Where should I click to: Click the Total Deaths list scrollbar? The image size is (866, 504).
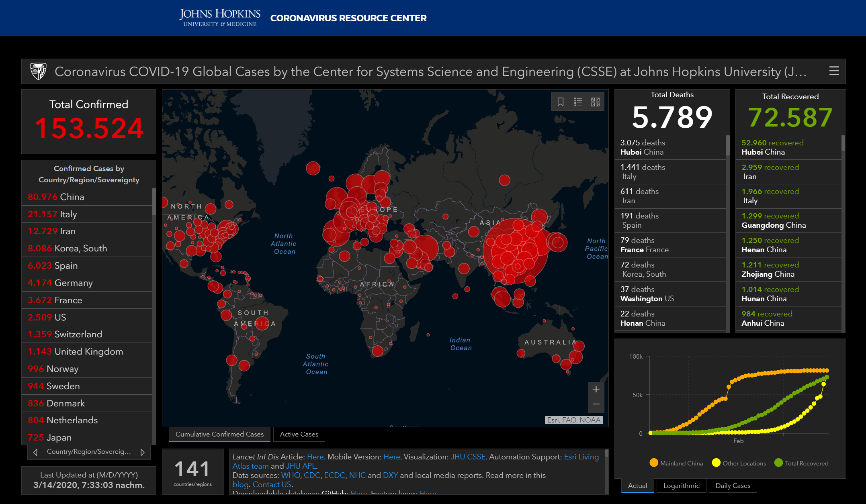727,146
